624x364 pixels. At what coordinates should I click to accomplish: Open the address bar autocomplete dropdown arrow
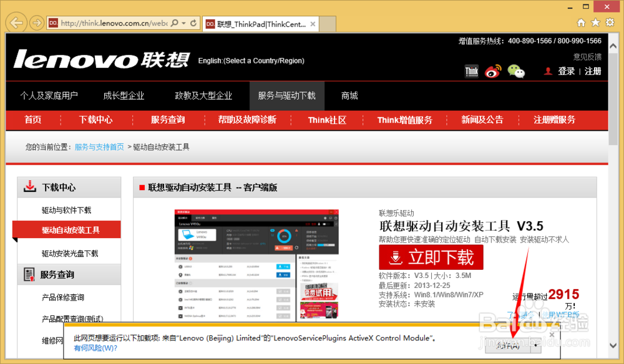(x=184, y=23)
